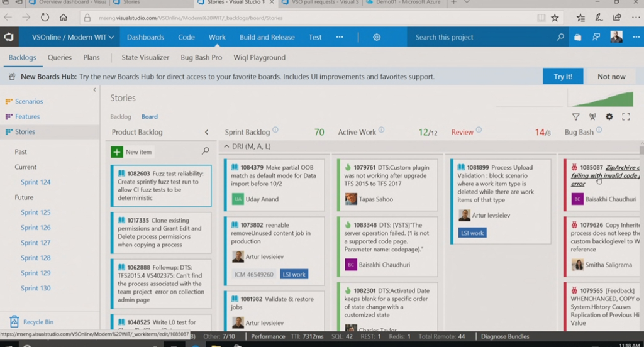
Task: Click info icon next to Review column
Action: click(479, 130)
